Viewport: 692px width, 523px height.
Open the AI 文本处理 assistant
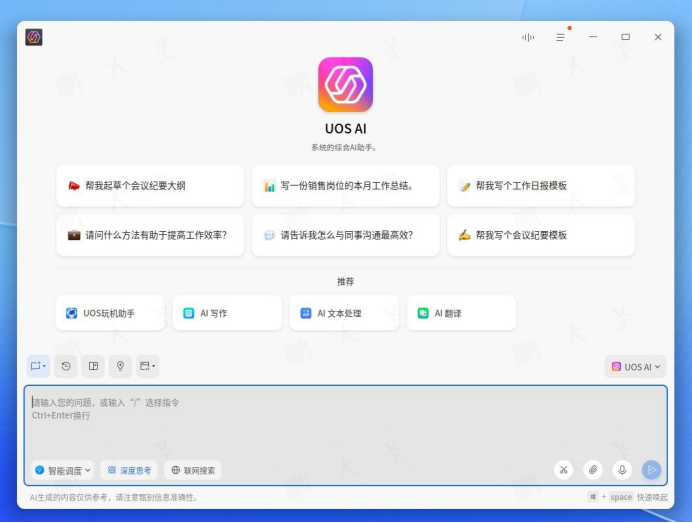click(344, 313)
